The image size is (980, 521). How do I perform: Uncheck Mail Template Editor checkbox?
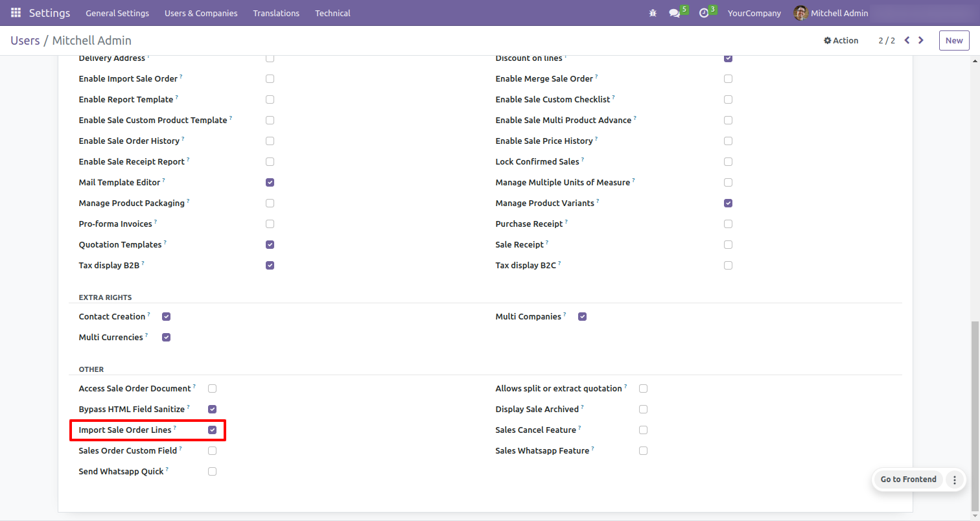tap(270, 182)
